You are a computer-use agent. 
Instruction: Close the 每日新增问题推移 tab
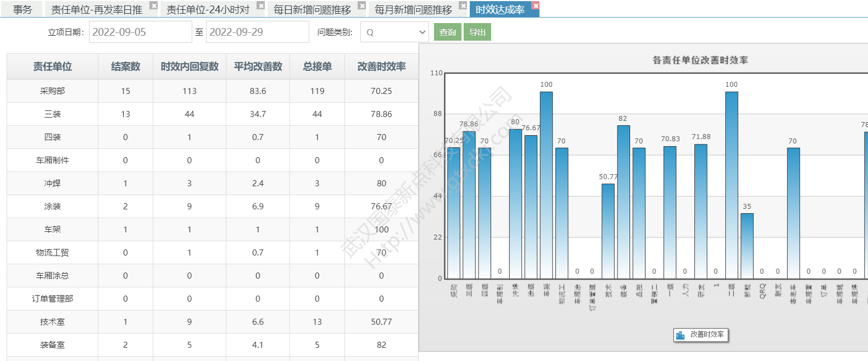pyautogui.click(x=361, y=5)
